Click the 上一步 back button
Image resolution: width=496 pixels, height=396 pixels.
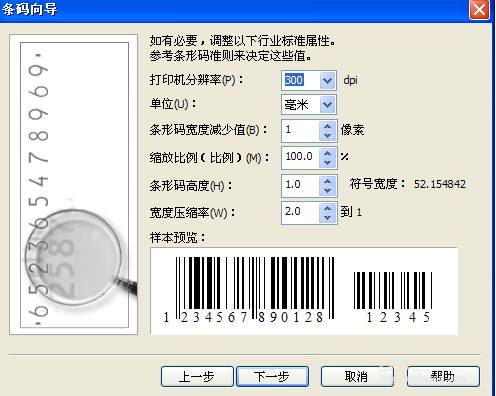point(197,377)
